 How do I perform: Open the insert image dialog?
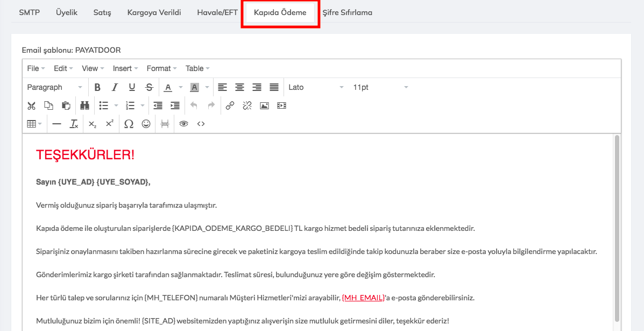(264, 105)
